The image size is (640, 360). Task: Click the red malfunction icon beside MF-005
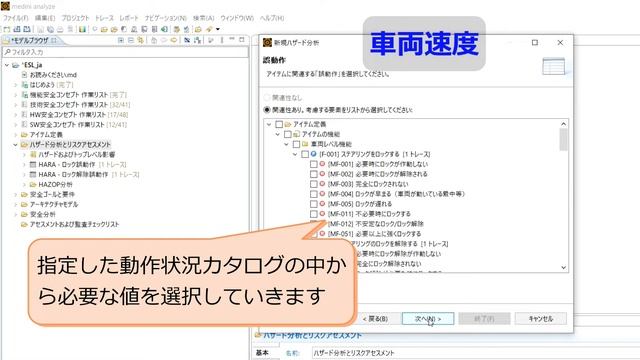tap(322, 204)
